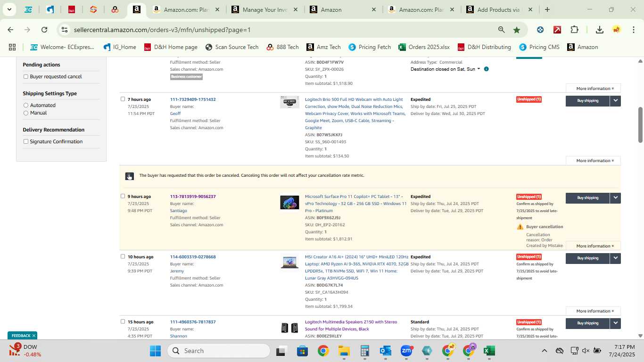This screenshot has height=362, width=644.
Task: Open Windows Start menu
Action: 156,351
